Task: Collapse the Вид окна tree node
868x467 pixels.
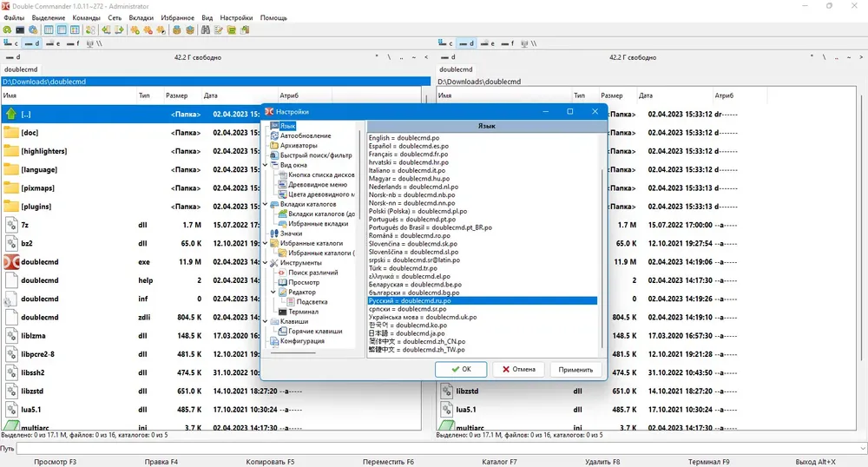Action: (265, 165)
